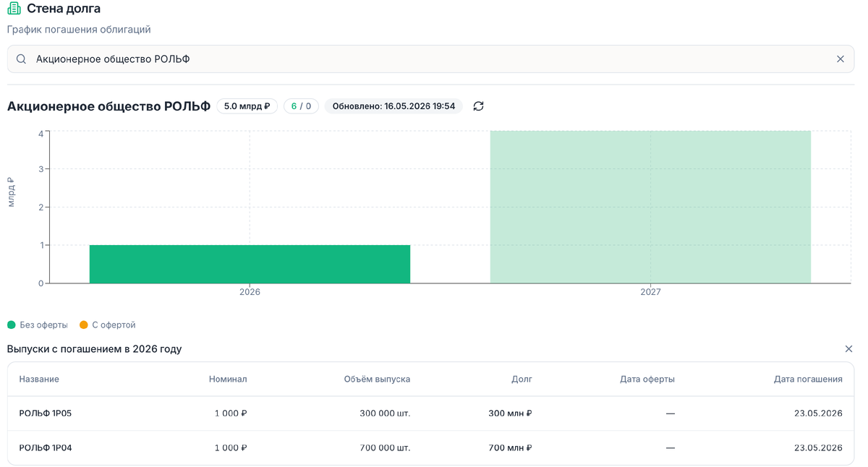
Task: Click the search magnifier icon
Action: tap(22, 59)
